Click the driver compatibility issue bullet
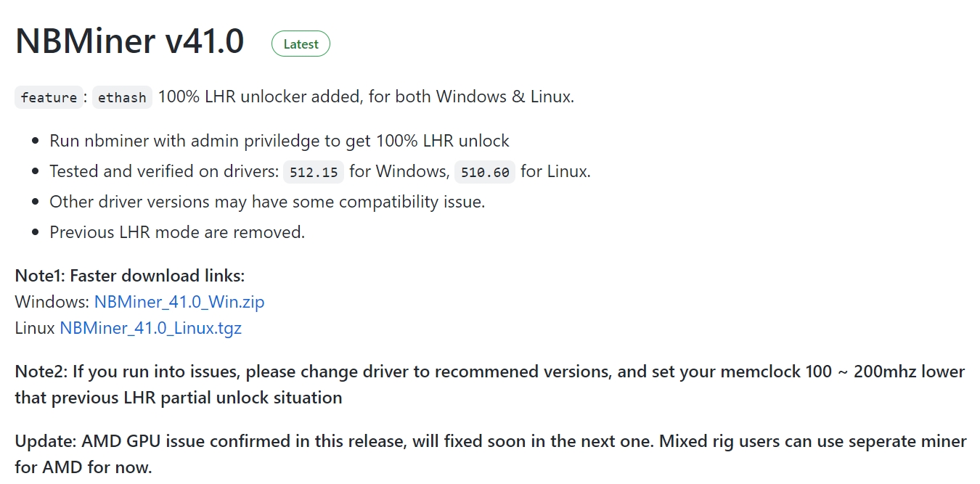 [267, 202]
